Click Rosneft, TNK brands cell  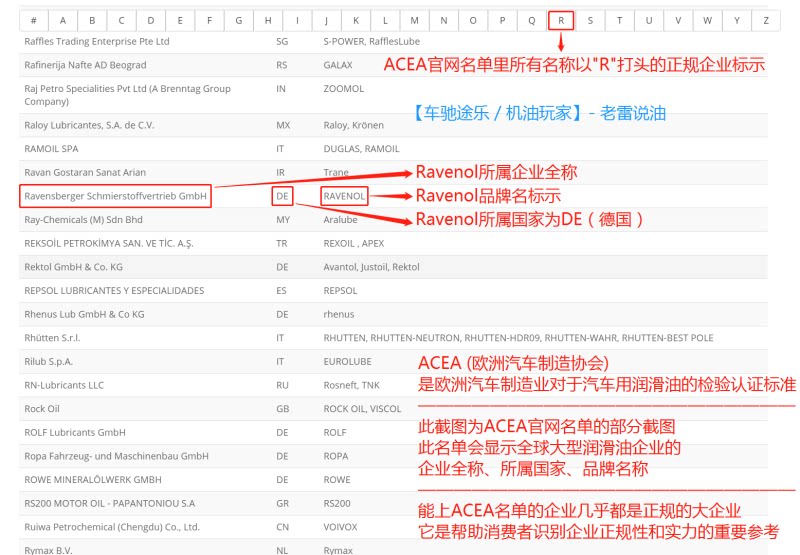[352, 385]
